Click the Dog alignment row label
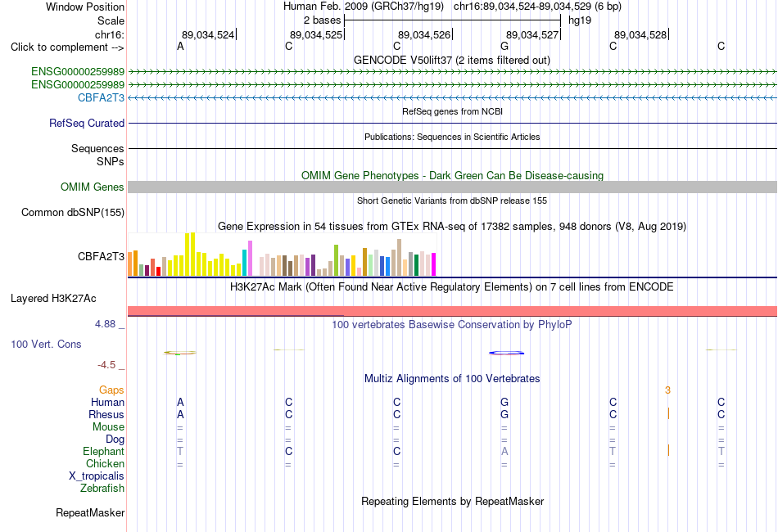 click(x=115, y=440)
